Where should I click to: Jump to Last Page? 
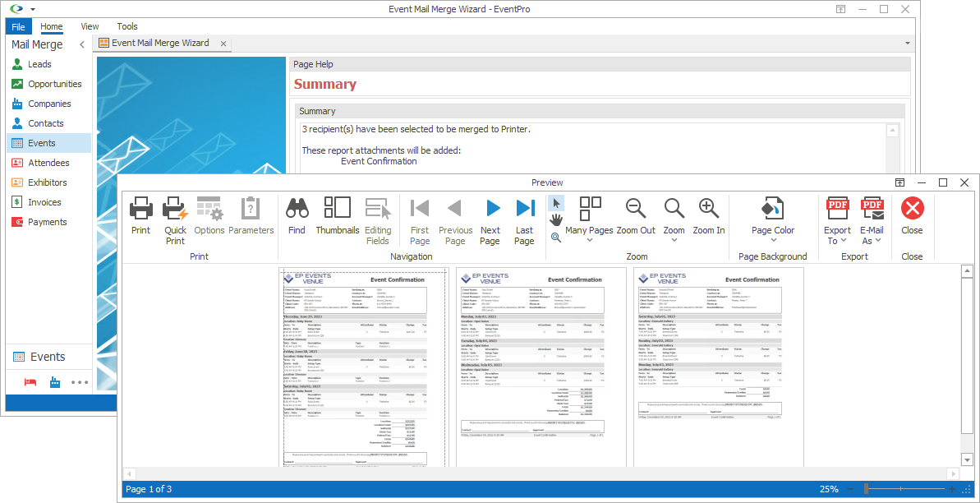click(x=524, y=220)
